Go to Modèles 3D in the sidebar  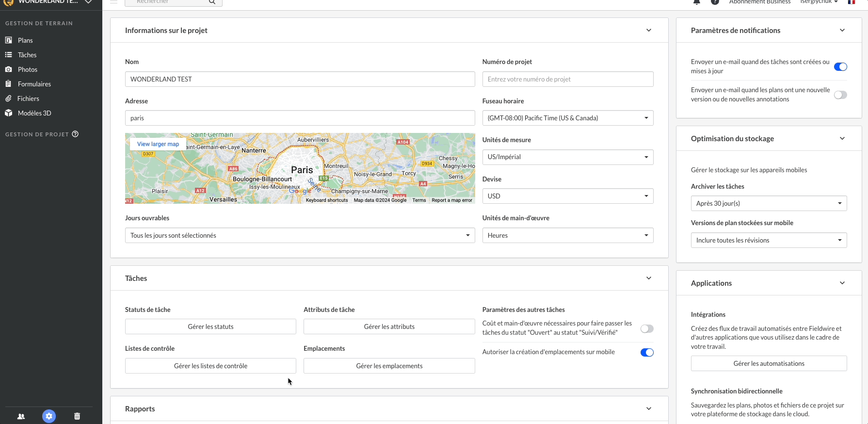tap(34, 113)
